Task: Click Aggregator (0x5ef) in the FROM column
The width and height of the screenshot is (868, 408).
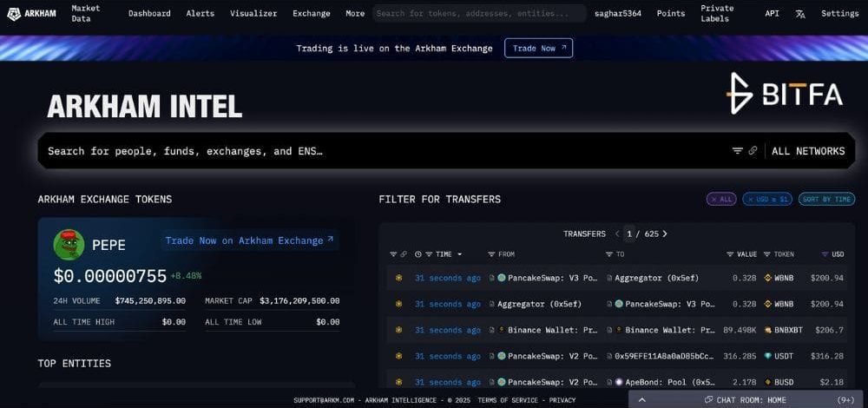Action: (540, 304)
